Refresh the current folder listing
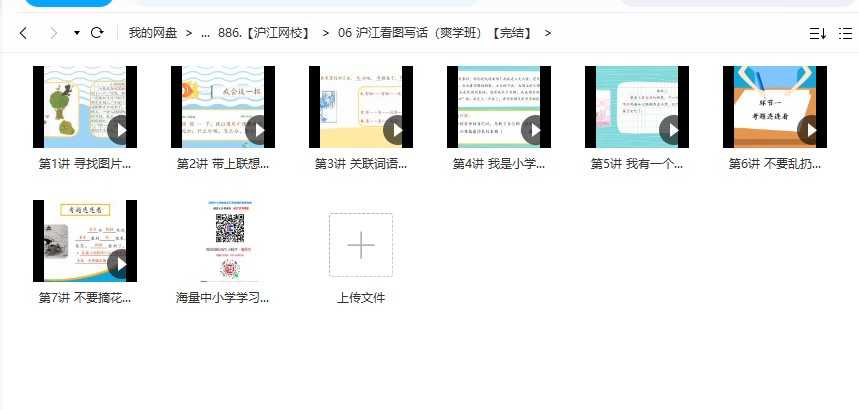This screenshot has height=410, width=859. coord(97,33)
